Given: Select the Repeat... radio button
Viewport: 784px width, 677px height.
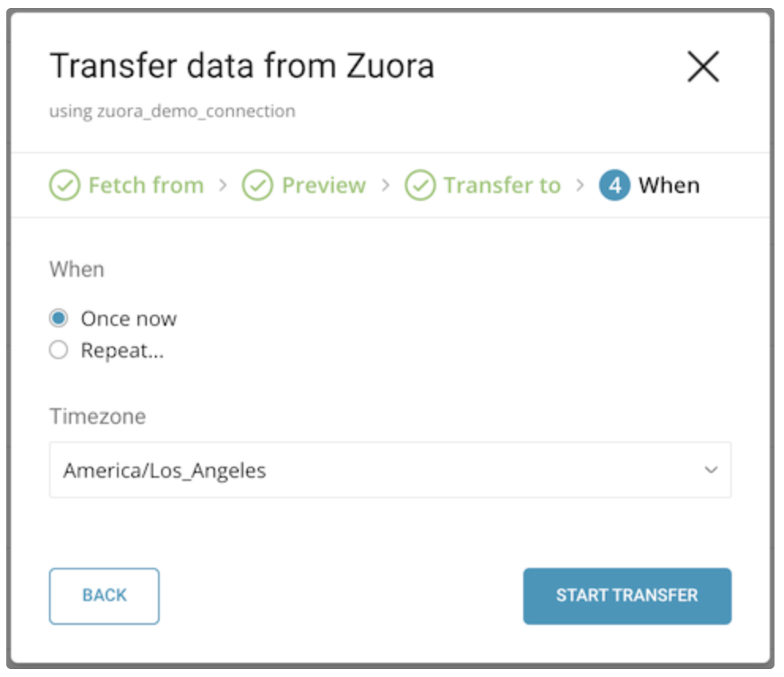Looking at the screenshot, I should [x=58, y=350].
